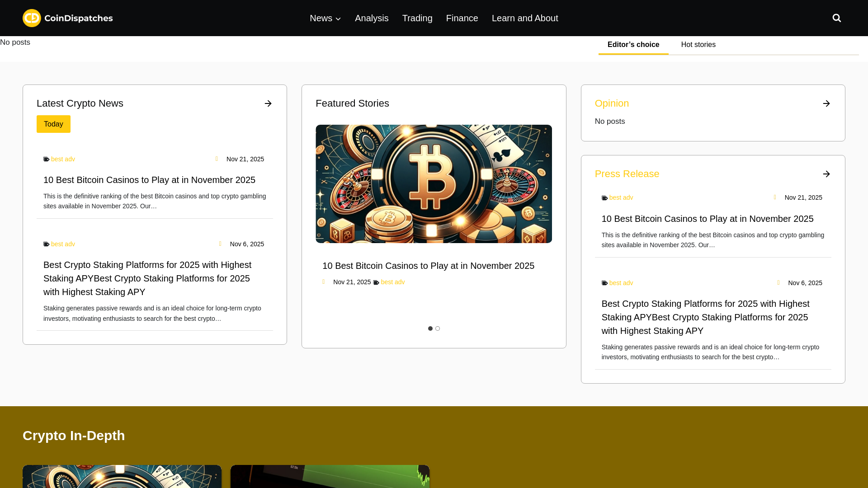The image size is (868, 488).
Task: Open the Press Release heading link
Action: 627,174
